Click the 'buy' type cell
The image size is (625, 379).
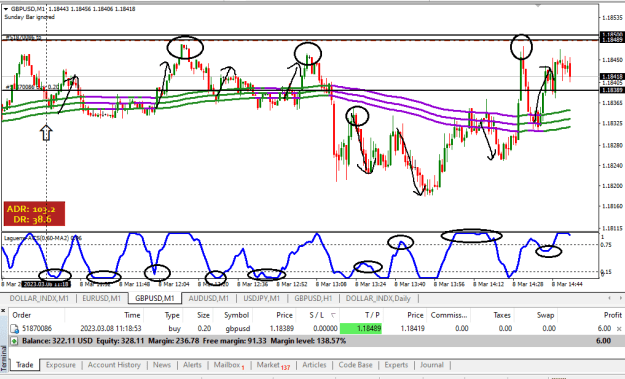pos(175,329)
